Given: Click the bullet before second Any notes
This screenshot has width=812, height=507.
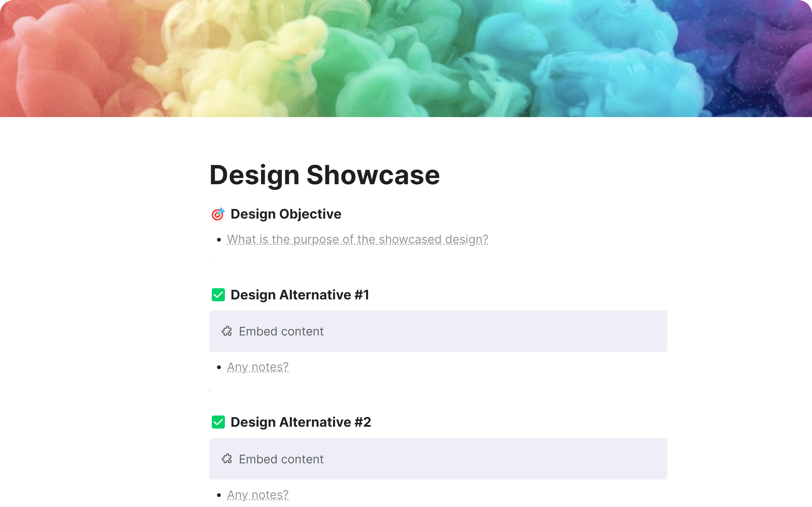Looking at the screenshot, I should pos(219,495).
